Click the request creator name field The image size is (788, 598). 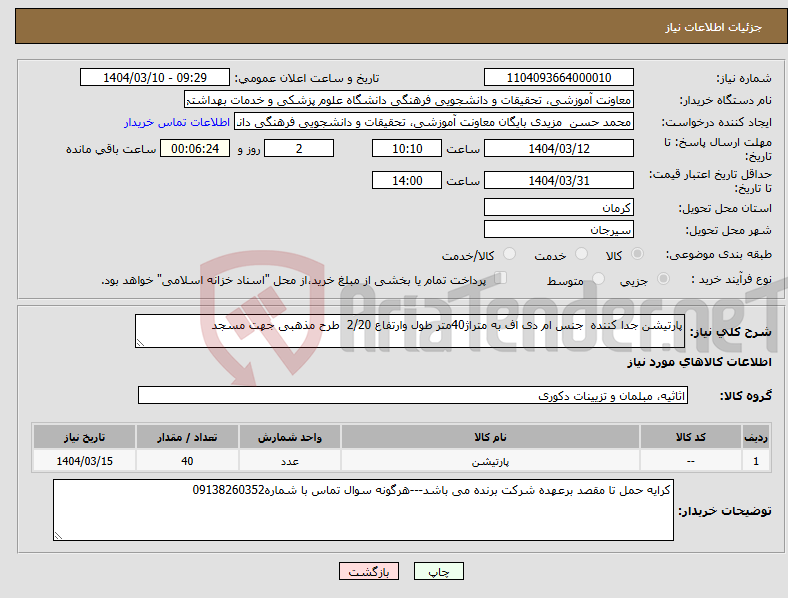click(x=433, y=122)
